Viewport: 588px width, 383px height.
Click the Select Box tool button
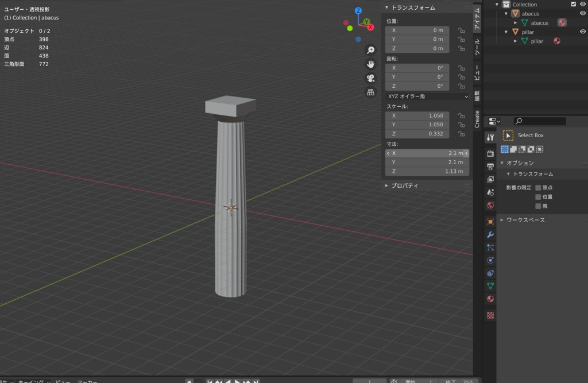pyautogui.click(x=516, y=135)
